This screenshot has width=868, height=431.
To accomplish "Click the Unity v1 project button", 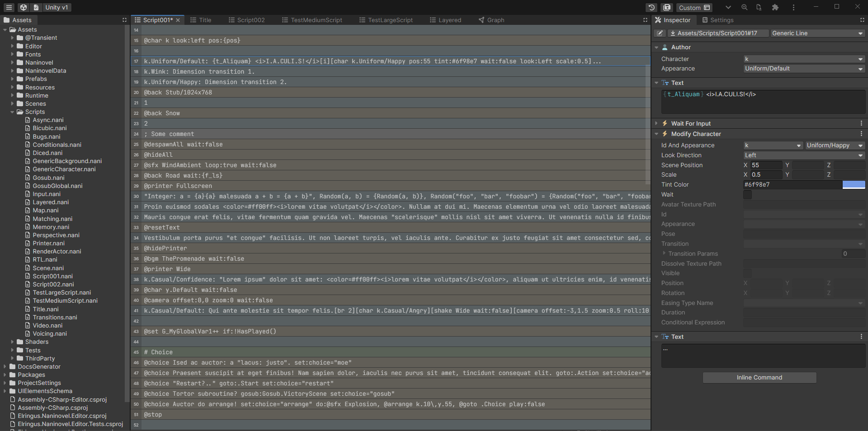I will 57,7.
